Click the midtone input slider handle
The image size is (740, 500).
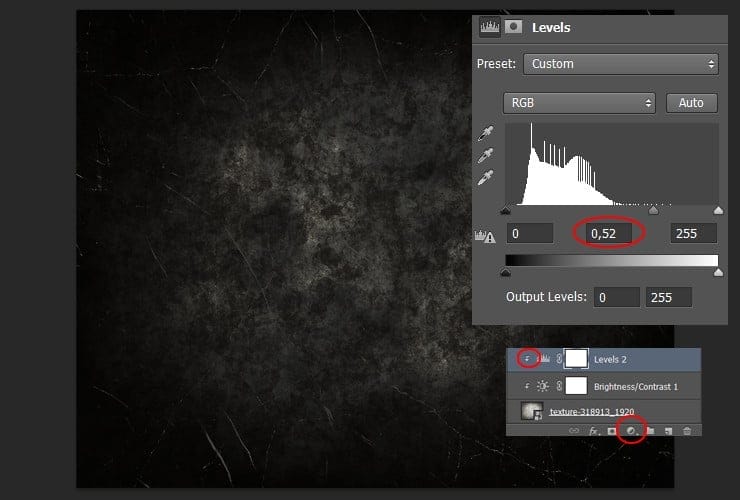coord(654,211)
